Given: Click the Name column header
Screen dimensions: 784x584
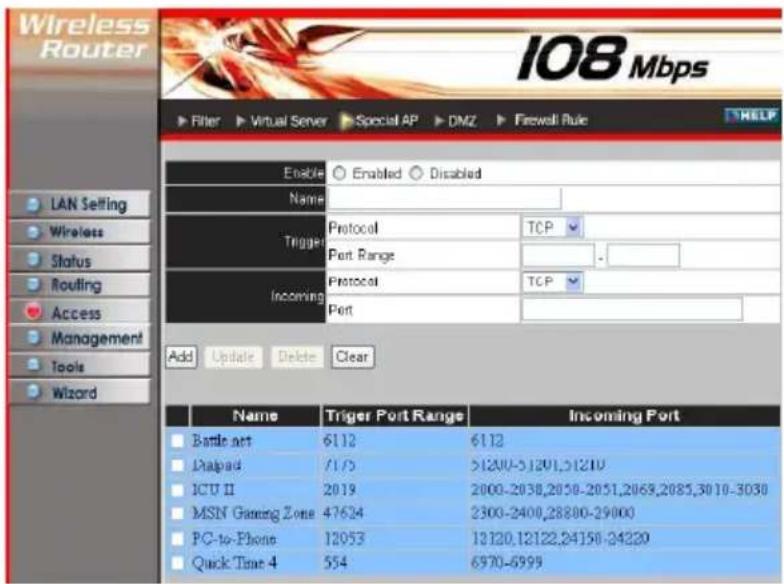Looking at the screenshot, I should [256, 416].
